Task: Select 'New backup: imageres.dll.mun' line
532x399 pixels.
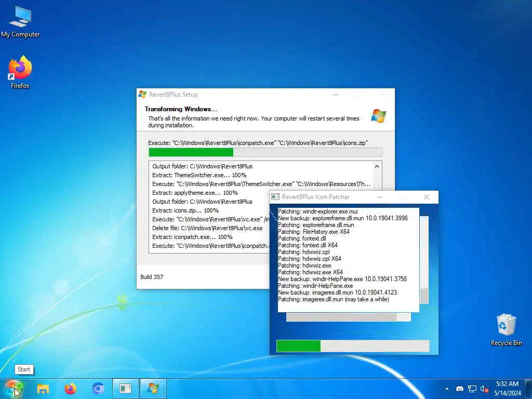Action: (x=337, y=292)
